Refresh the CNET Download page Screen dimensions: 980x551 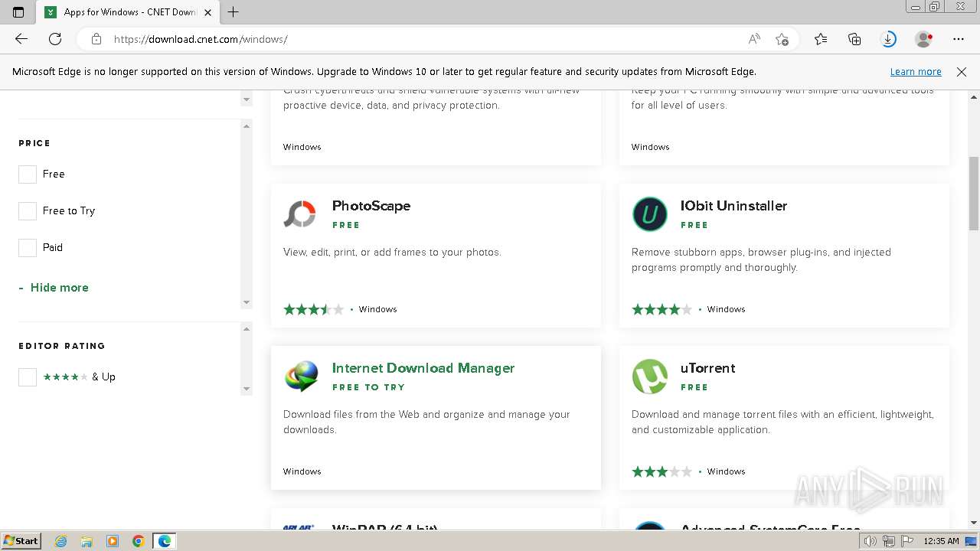(55, 39)
